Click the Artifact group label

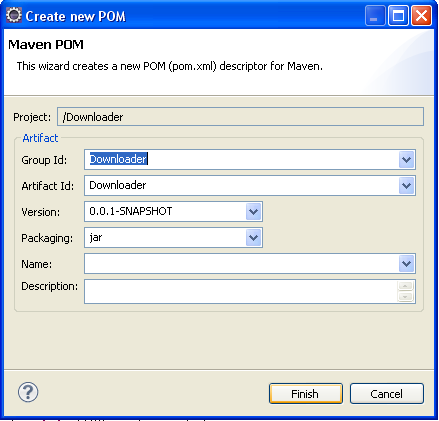tap(40, 138)
